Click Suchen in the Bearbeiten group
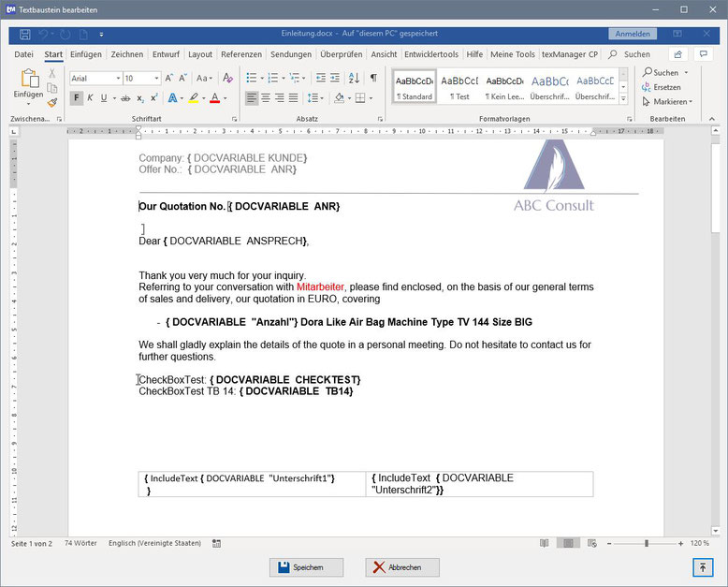The height and width of the screenshot is (587, 728). tap(665, 73)
